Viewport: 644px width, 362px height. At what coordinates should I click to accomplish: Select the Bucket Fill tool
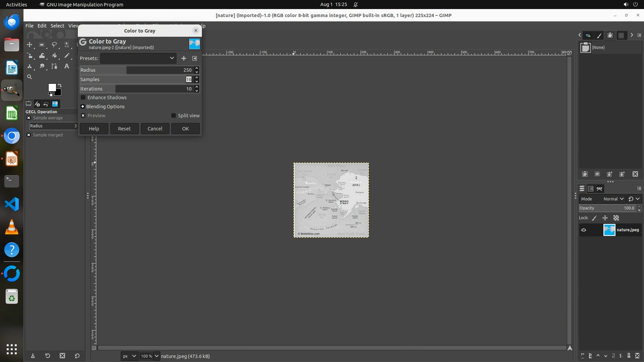coord(54,56)
